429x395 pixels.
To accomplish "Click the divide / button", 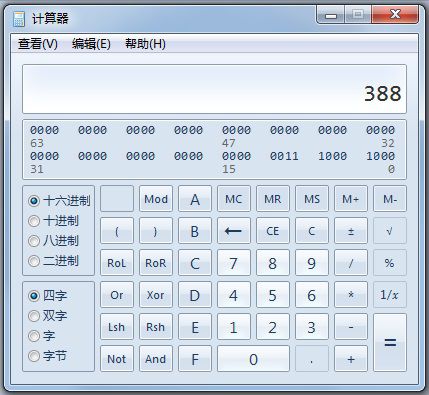I will click(x=351, y=263).
